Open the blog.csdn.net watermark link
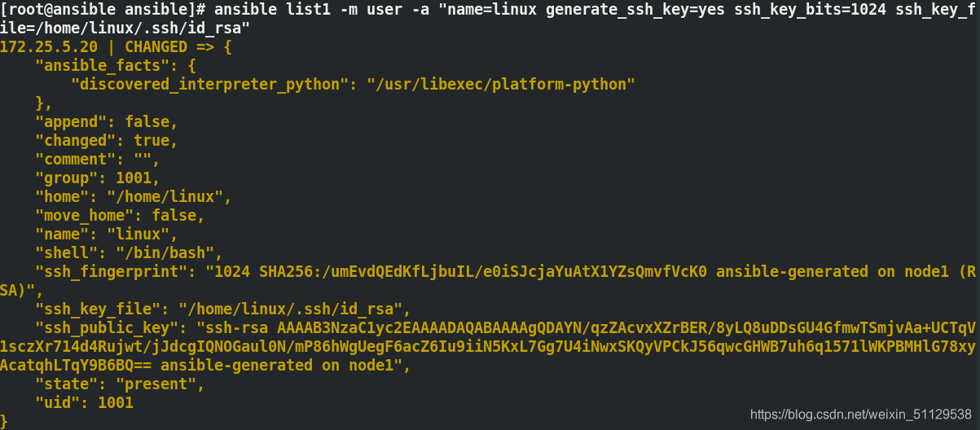980x430 pixels. coord(861,415)
